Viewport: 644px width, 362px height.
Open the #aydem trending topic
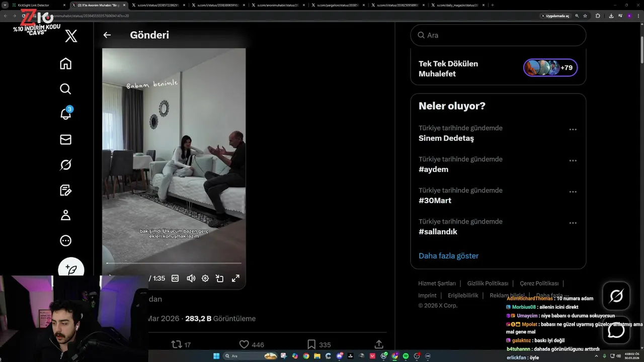(x=433, y=169)
